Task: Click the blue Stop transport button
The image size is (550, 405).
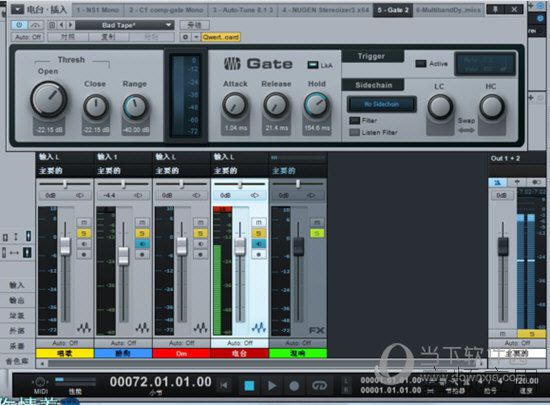Action: pos(249,386)
